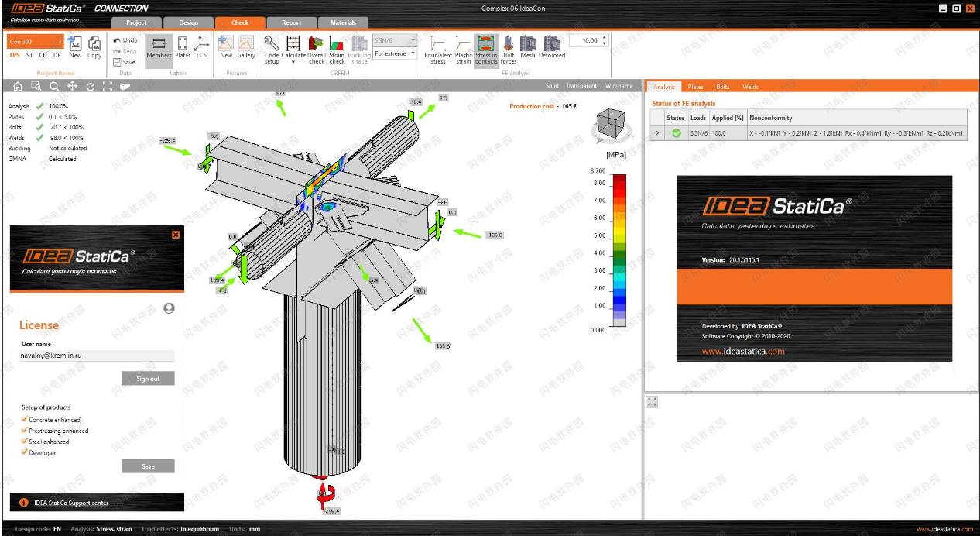Viewport: 980px width, 536px height.
Task: Select the ST analysis type
Action: (x=29, y=55)
